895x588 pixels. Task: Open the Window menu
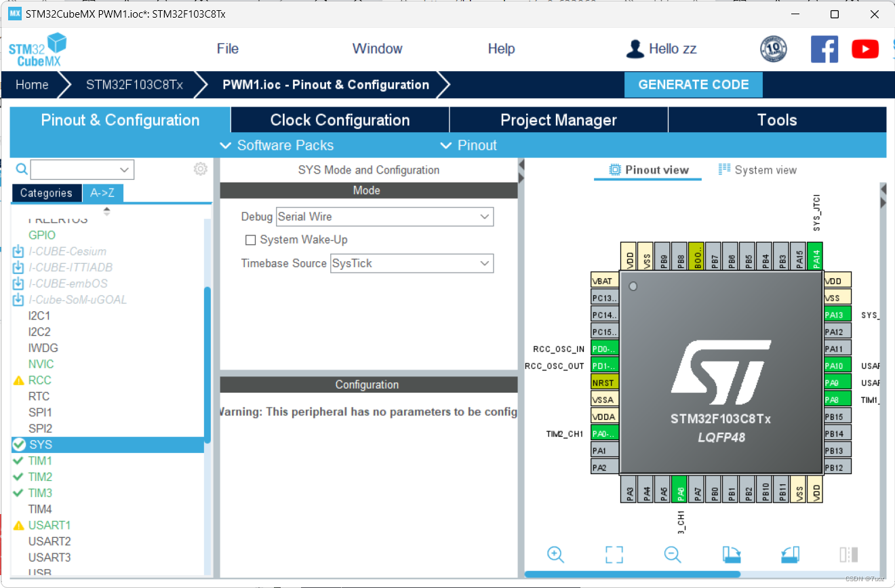pyautogui.click(x=378, y=49)
